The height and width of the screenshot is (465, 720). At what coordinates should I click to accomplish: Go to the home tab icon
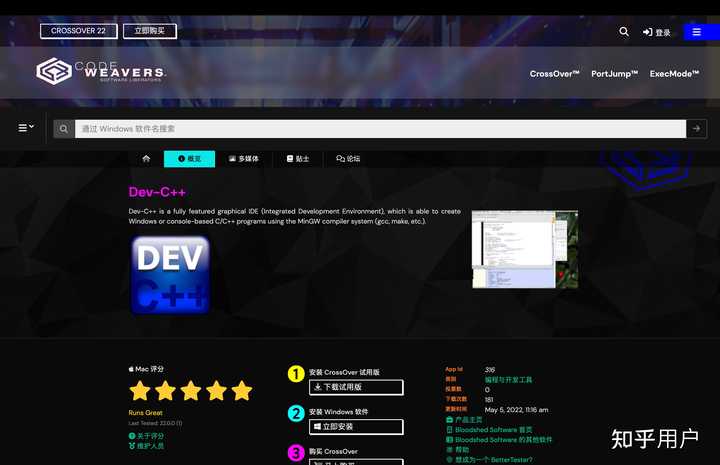coord(146,159)
